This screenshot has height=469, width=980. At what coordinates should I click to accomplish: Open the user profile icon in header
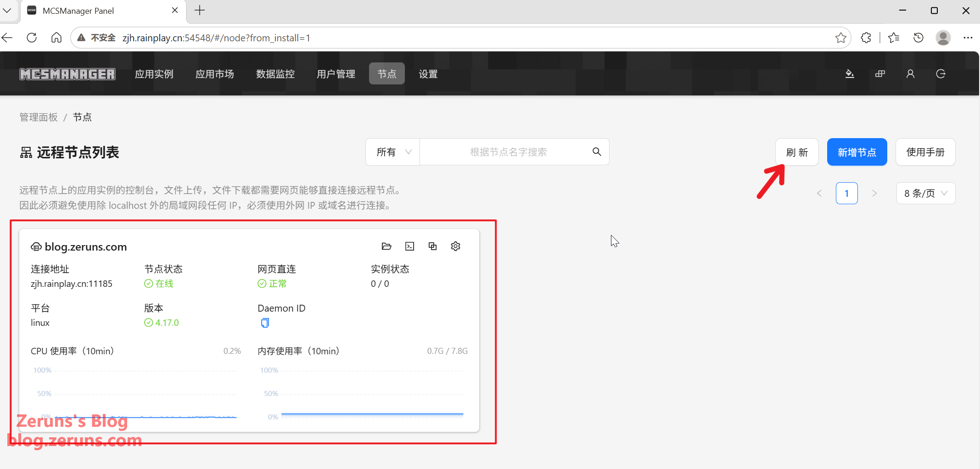pyautogui.click(x=910, y=74)
